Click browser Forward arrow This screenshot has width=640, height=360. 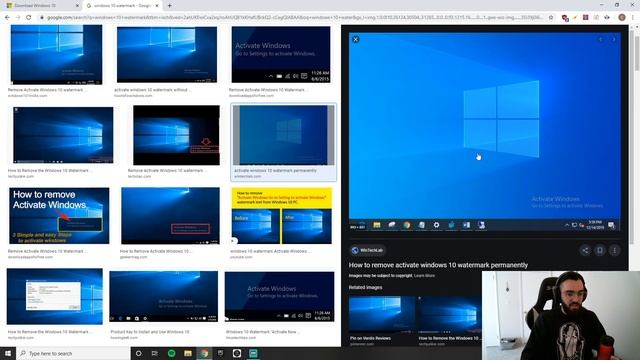(18, 18)
